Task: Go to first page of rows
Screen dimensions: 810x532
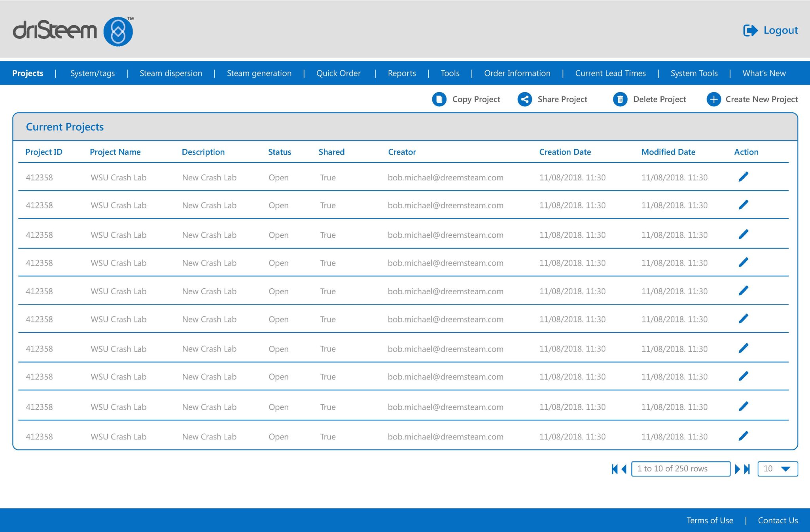Action: tap(614, 469)
